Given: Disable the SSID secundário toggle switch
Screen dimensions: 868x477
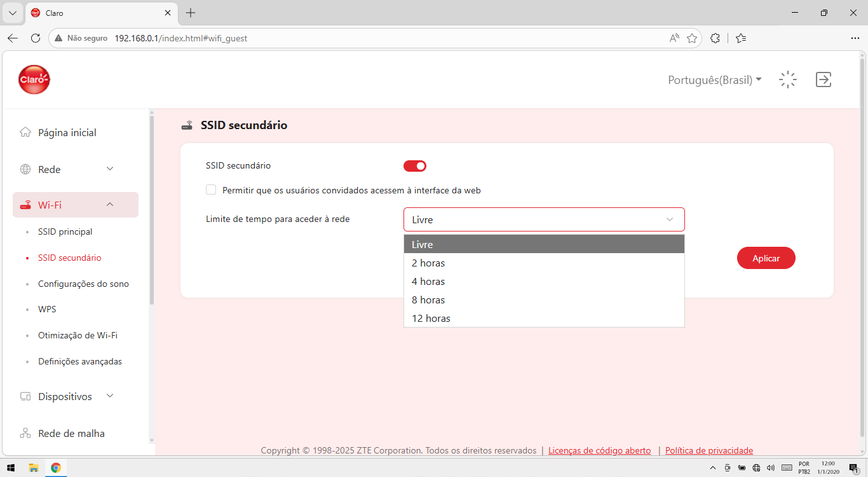Looking at the screenshot, I should pyautogui.click(x=415, y=166).
